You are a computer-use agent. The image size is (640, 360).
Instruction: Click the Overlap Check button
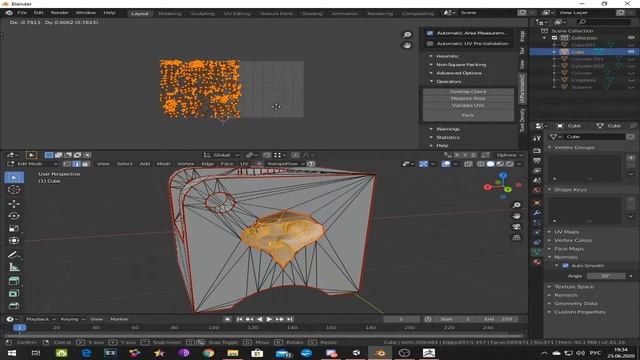(x=468, y=91)
